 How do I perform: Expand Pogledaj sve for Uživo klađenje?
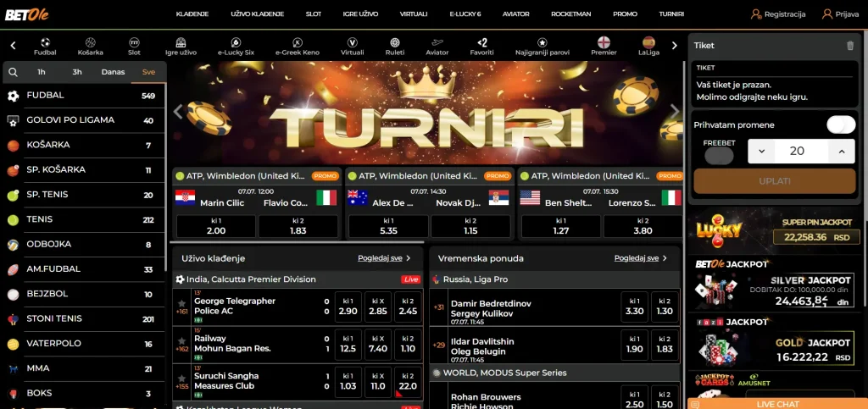coord(384,257)
